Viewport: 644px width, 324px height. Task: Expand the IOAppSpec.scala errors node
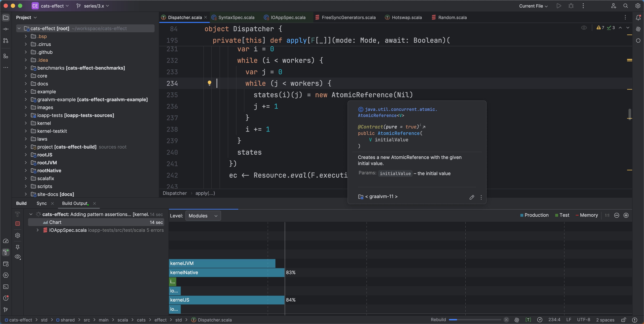point(37,230)
